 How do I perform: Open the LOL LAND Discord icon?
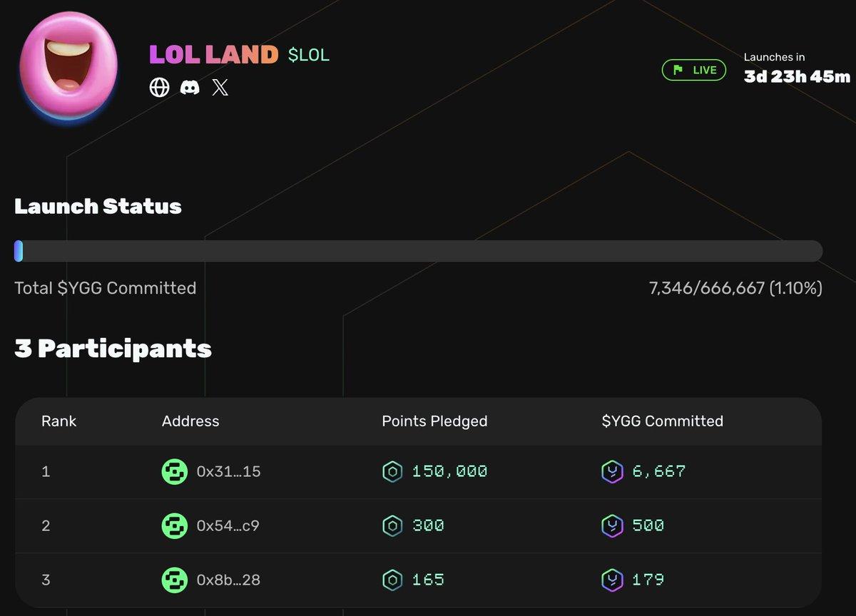[x=189, y=87]
